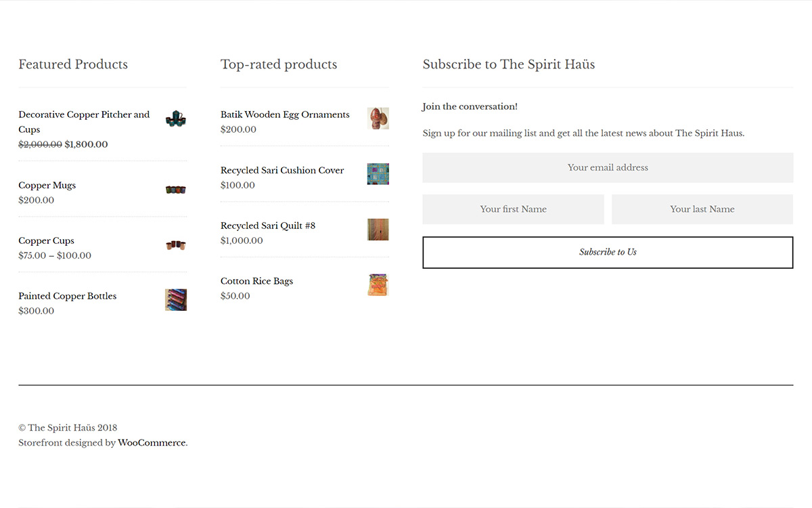Visit the Cotton Rice Bags page
The image size is (812, 508).
(257, 282)
